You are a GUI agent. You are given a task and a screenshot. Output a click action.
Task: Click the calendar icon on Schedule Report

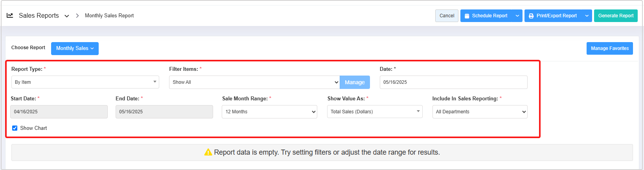pos(467,16)
